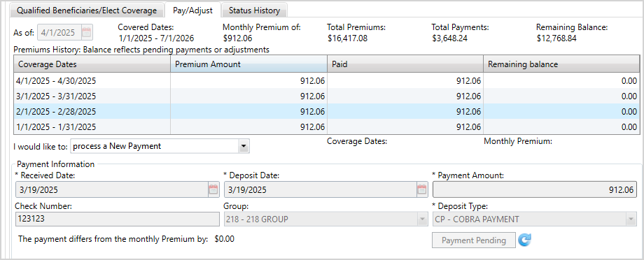The width and height of the screenshot is (644, 260).
Task: Open the As of date calendar picker
Action: pyautogui.click(x=87, y=32)
